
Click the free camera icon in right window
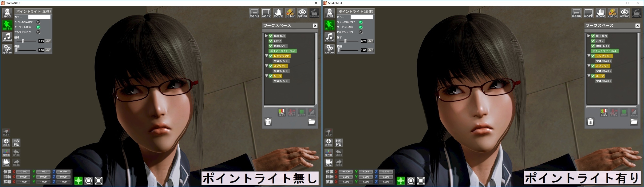[328, 163]
